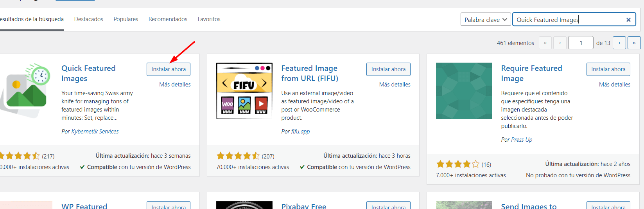Open the Pixabay Free plugin title
The width and height of the screenshot is (644, 209).
coord(304,206)
